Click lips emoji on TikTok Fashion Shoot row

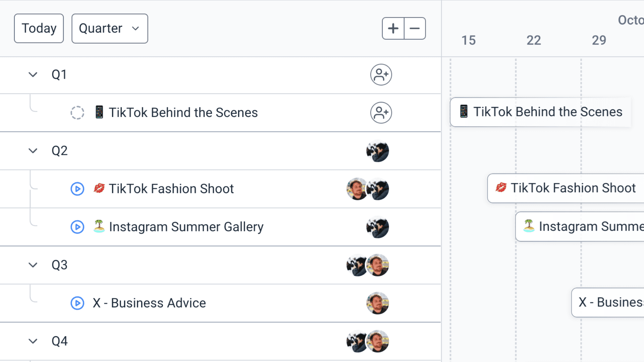(x=99, y=188)
